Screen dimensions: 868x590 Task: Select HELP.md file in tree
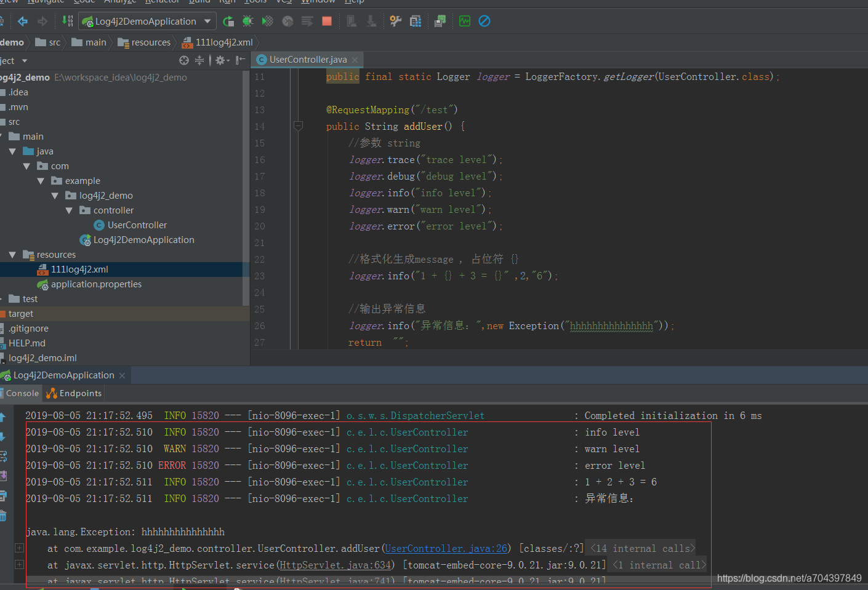pyautogui.click(x=23, y=343)
